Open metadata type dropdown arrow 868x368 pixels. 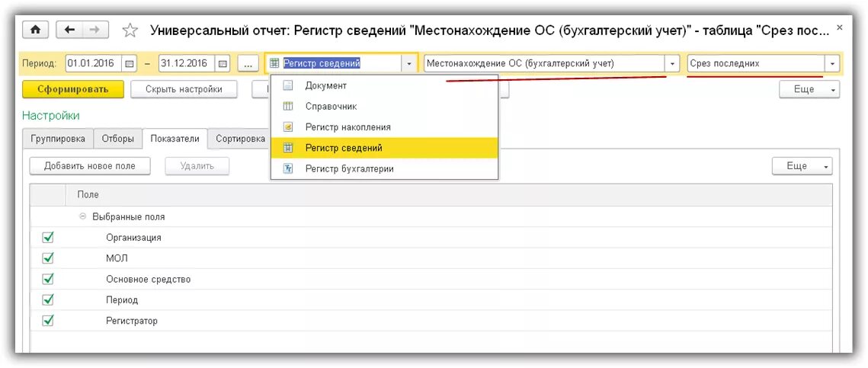coord(409,64)
